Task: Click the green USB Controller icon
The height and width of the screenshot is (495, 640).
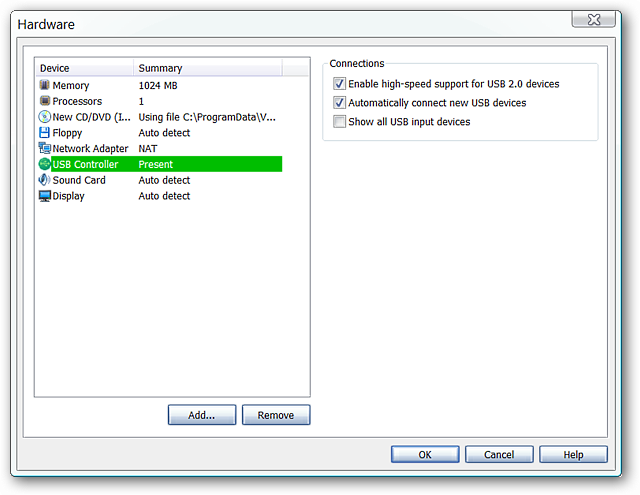Action: [x=44, y=164]
